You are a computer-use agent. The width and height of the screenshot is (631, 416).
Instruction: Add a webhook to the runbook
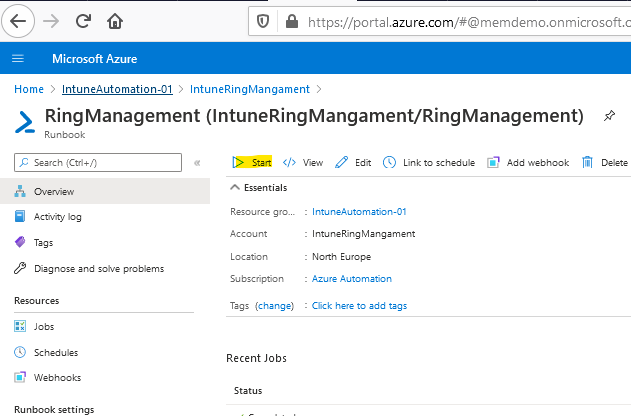click(528, 163)
